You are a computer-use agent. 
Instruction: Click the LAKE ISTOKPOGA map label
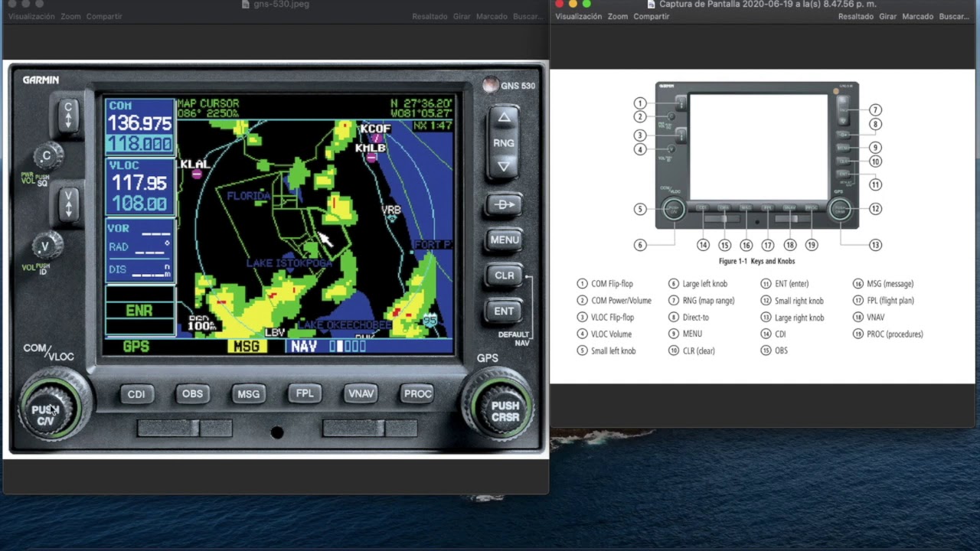pos(290,262)
